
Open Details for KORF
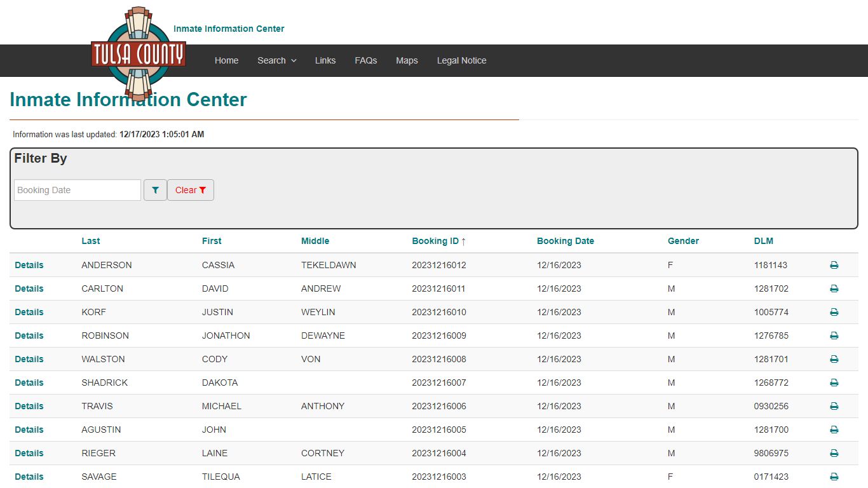(x=29, y=312)
